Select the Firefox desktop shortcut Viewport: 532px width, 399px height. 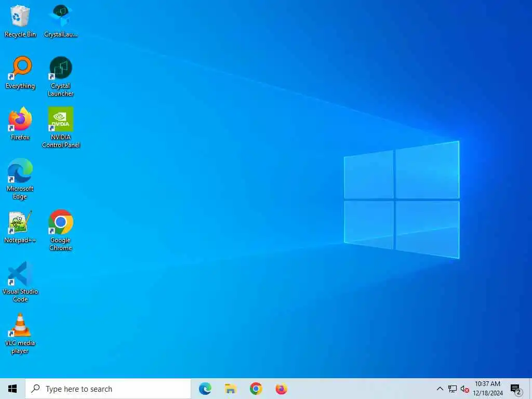tap(20, 124)
